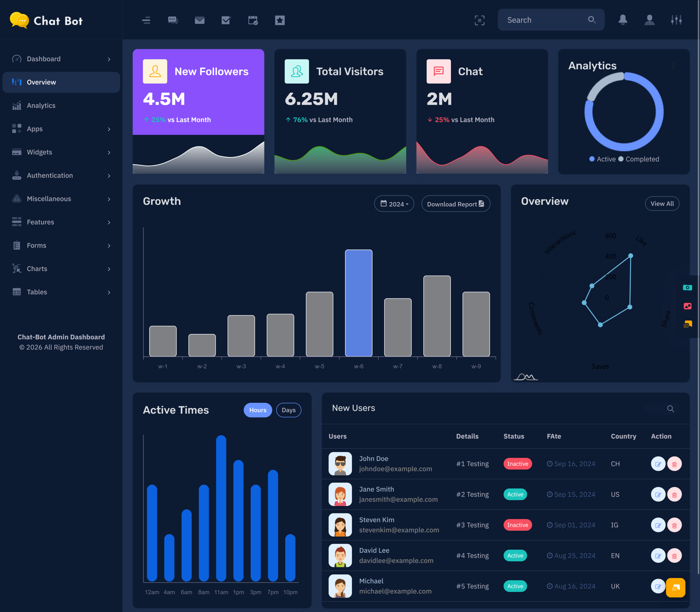This screenshot has width=700, height=612.
Task: Click New Followers user icon
Action: tap(155, 71)
